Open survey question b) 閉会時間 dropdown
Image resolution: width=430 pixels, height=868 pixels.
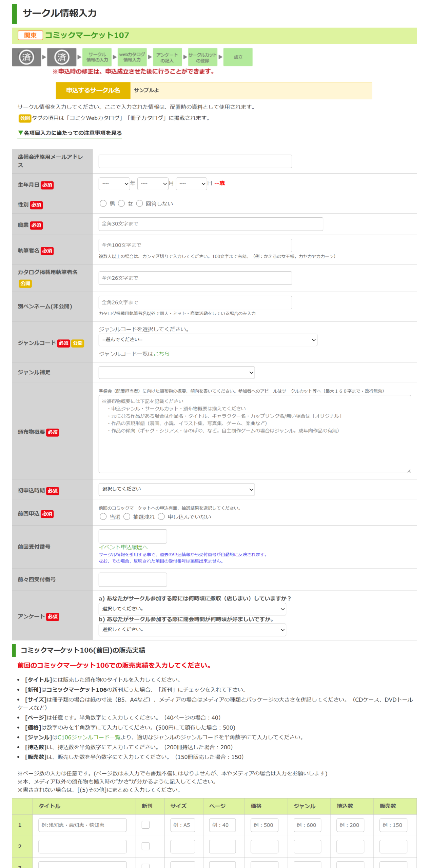pyautogui.click(x=192, y=630)
